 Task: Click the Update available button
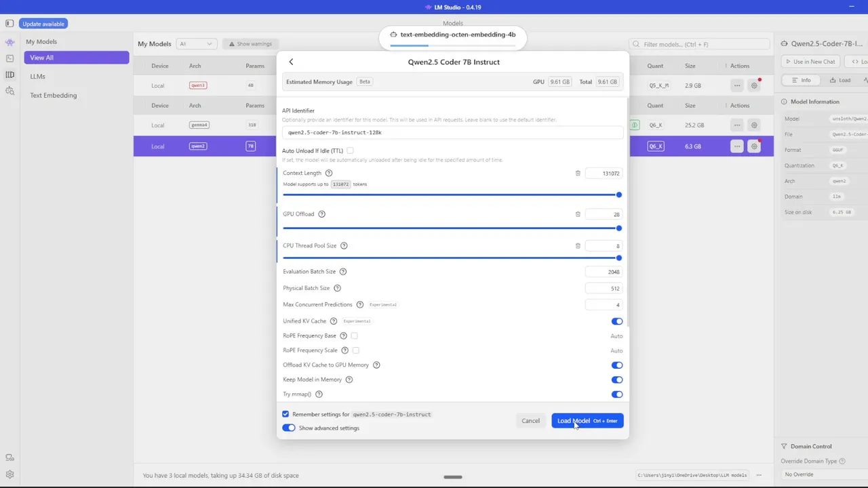43,24
